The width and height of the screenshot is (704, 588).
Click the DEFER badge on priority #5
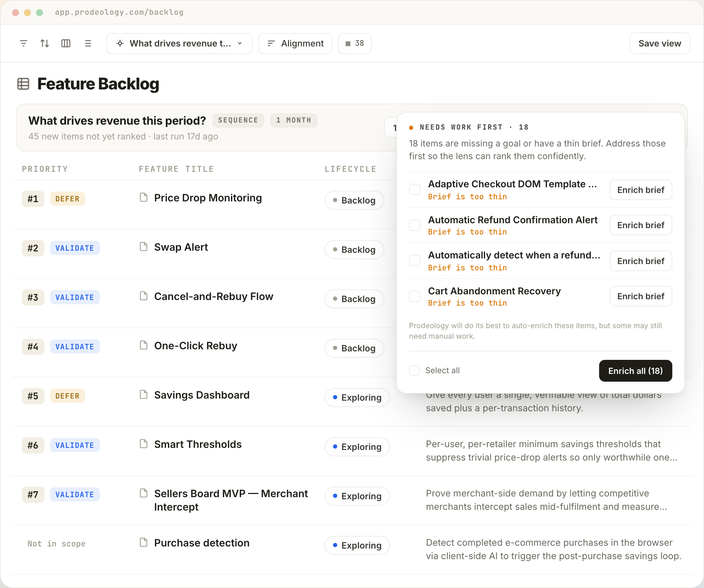67,396
